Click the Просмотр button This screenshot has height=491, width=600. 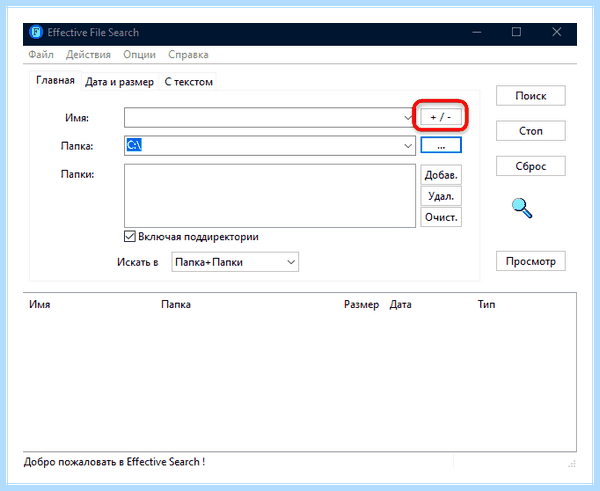[531, 261]
